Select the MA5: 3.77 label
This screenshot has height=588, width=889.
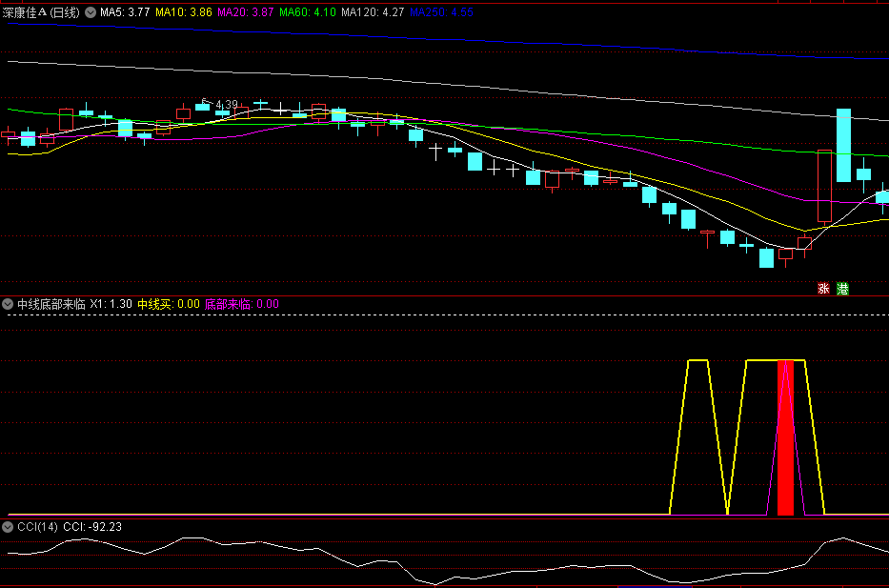tap(125, 12)
